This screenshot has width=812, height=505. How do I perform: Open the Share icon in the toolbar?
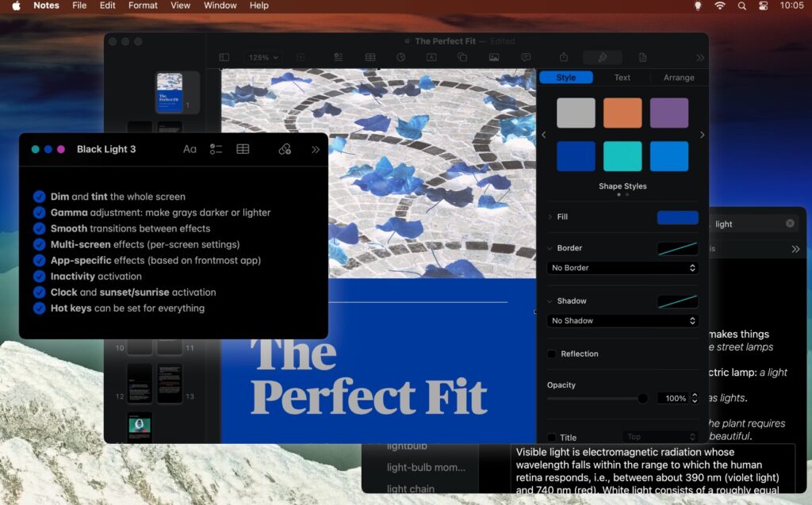point(564,57)
